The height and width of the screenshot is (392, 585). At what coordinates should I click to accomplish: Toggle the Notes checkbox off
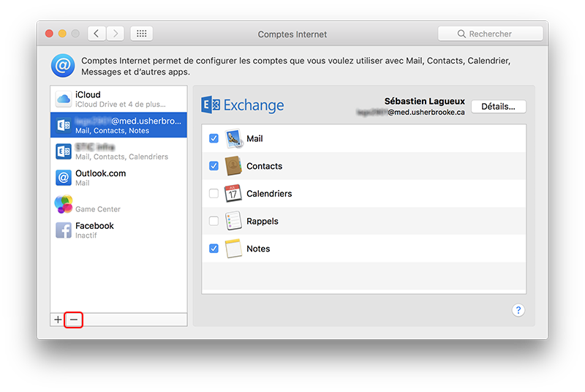click(x=214, y=249)
